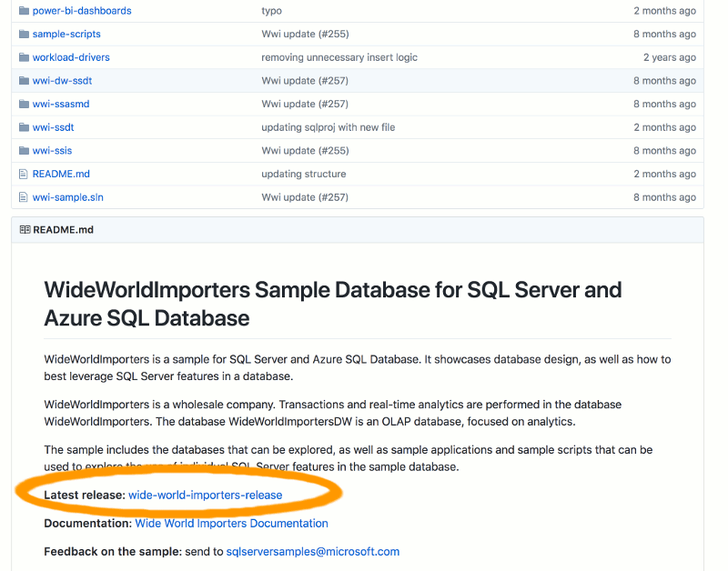View the README.md file in the list
The image size is (728, 571).
[x=61, y=174]
